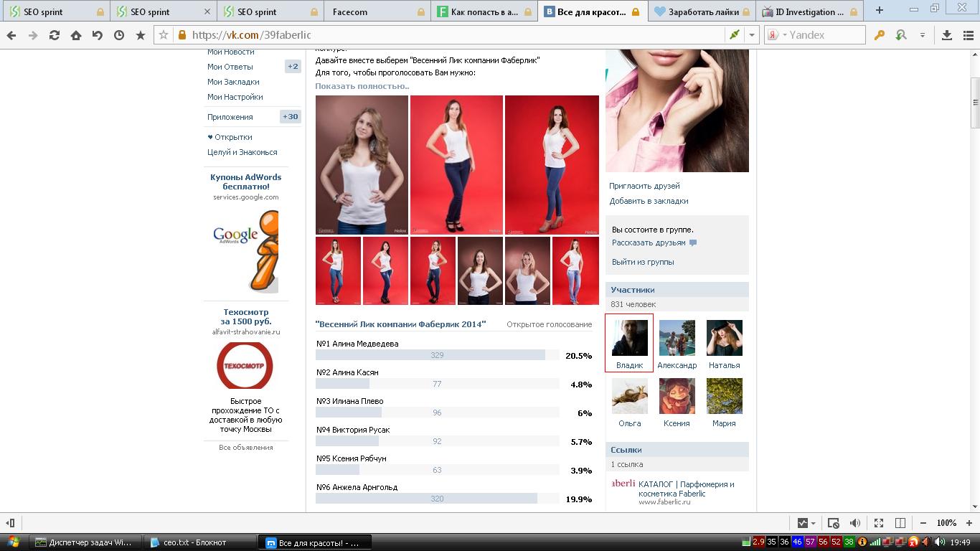
Task: Open the large middle red-background full-length photo
Action: (x=456, y=165)
